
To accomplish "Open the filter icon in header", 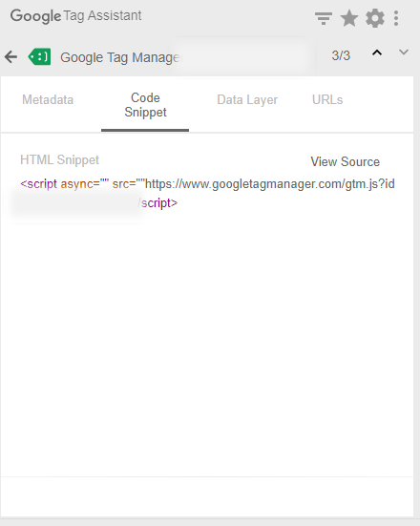I will (x=324, y=18).
